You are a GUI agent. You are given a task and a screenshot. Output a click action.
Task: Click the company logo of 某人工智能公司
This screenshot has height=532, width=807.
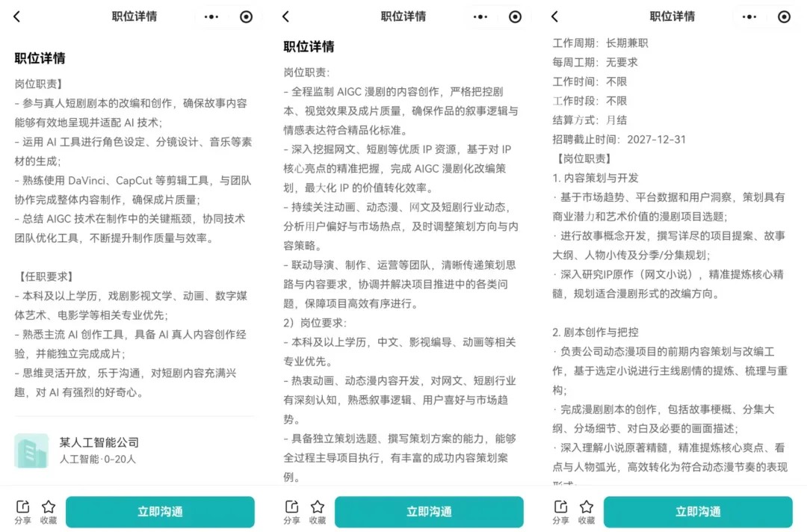pyautogui.click(x=31, y=453)
